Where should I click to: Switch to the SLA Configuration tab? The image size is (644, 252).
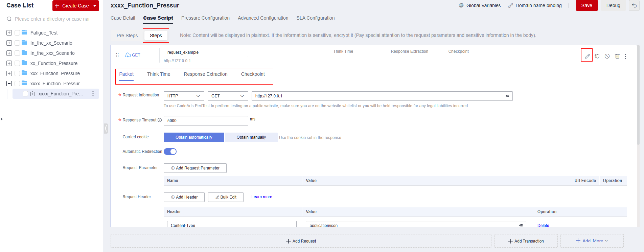(316, 18)
